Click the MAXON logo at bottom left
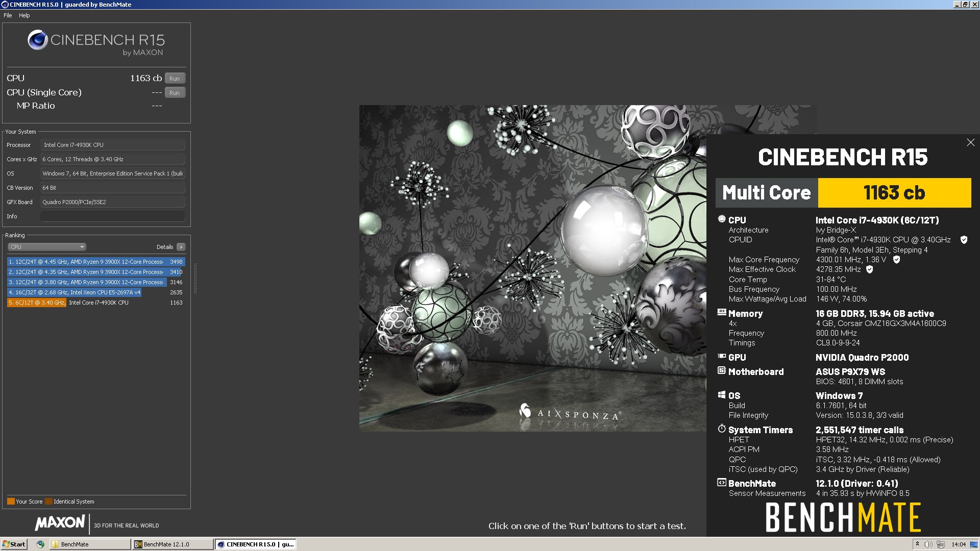Viewport: 980px width, 551px height. pyautogui.click(x=60, y=523)
